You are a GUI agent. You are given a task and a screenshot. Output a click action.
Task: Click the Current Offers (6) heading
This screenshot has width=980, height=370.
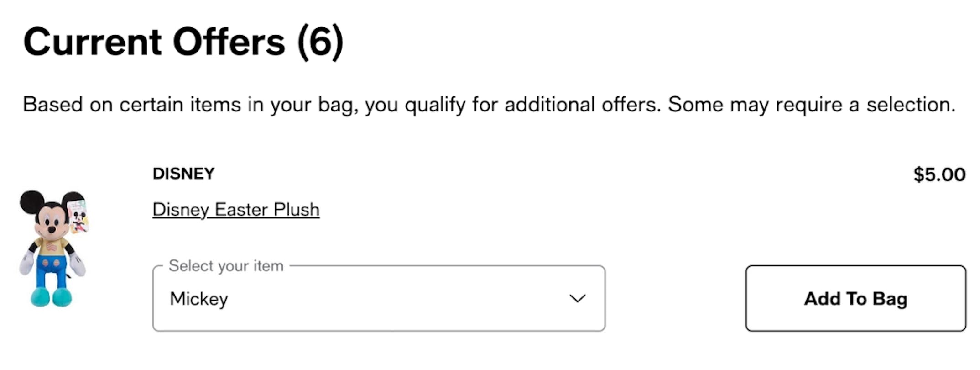click(x=182, y=42)
